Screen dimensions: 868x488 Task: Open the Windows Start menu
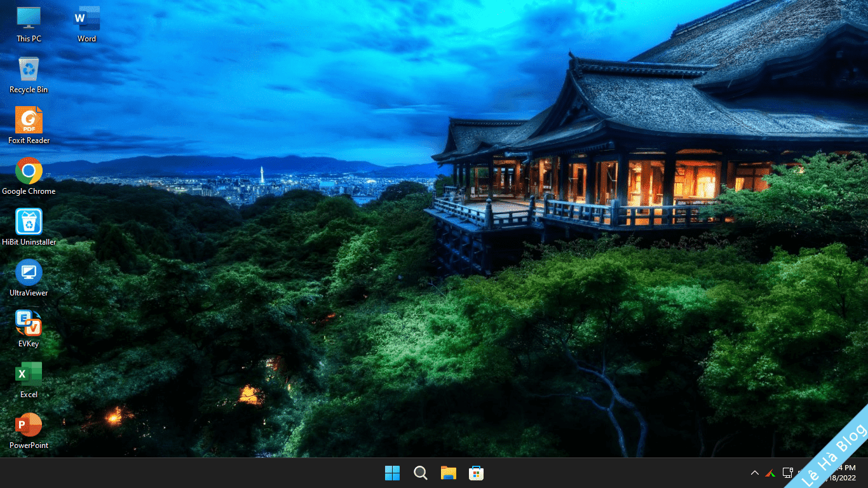coord(392,473)
